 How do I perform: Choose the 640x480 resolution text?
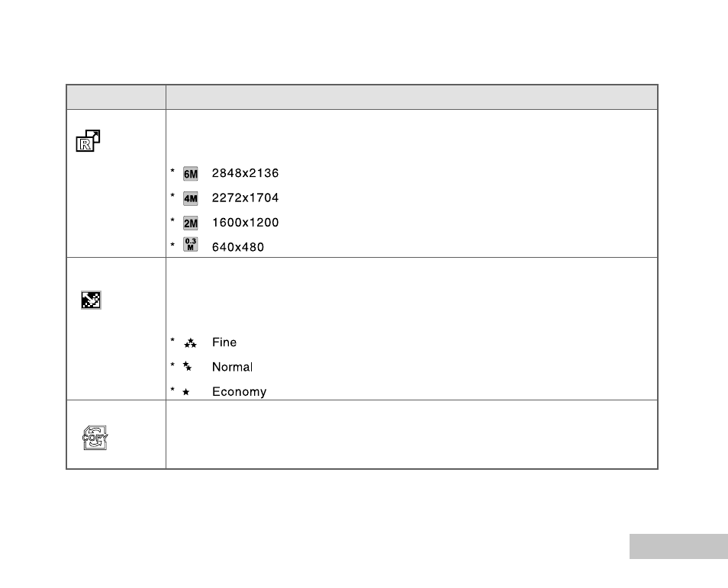tap(238, 247)
